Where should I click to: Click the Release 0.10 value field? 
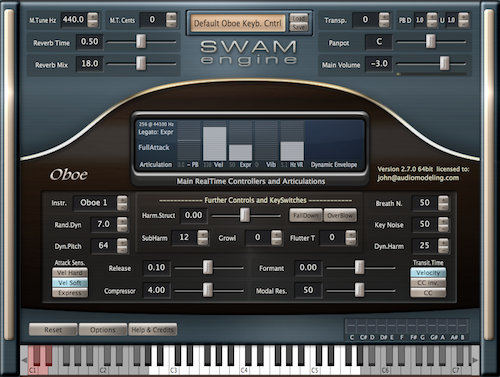tap(156, 267)
